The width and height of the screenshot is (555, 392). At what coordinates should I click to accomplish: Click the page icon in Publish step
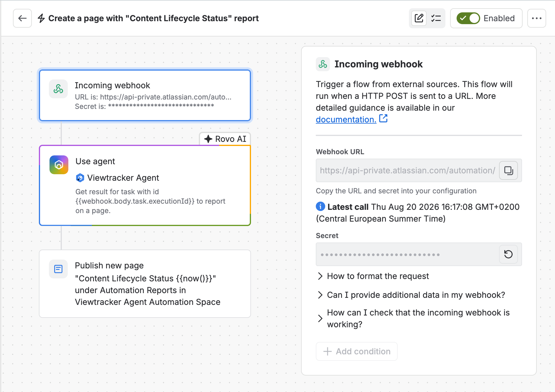(x=58, y=269)
